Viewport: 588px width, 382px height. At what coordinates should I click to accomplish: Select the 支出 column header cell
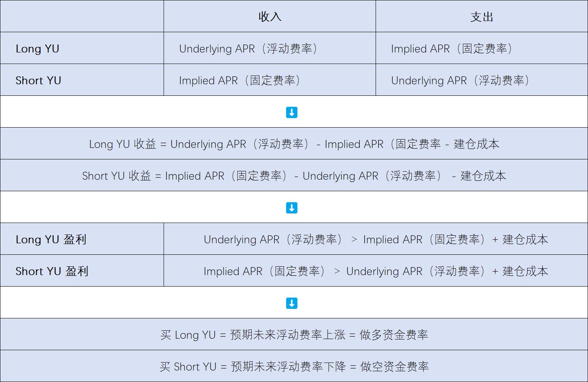pos(482,16)
